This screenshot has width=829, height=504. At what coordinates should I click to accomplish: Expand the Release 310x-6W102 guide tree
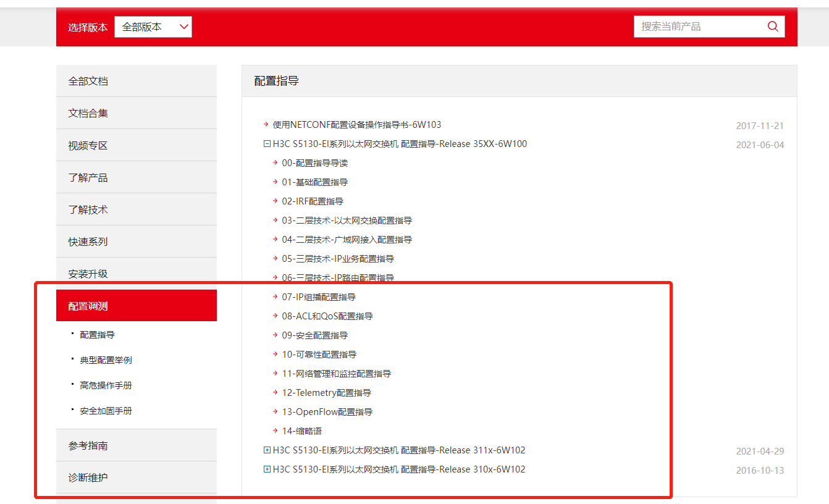tap(267, 469)
